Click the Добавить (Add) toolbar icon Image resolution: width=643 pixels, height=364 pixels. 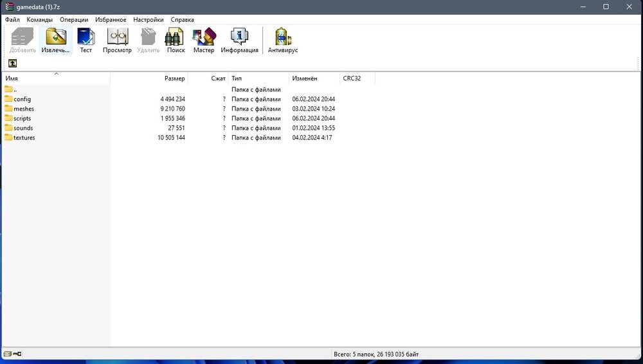click(23, 41)
